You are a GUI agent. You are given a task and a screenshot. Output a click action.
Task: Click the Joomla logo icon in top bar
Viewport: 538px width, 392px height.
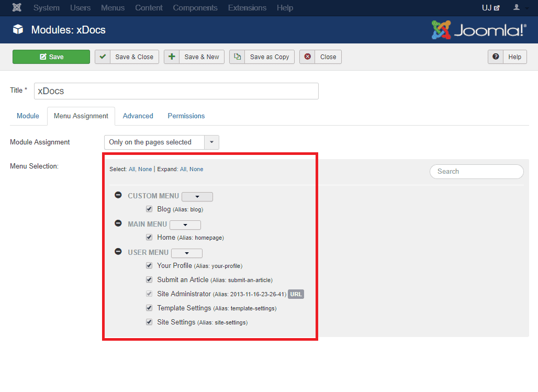coord(17,8)
